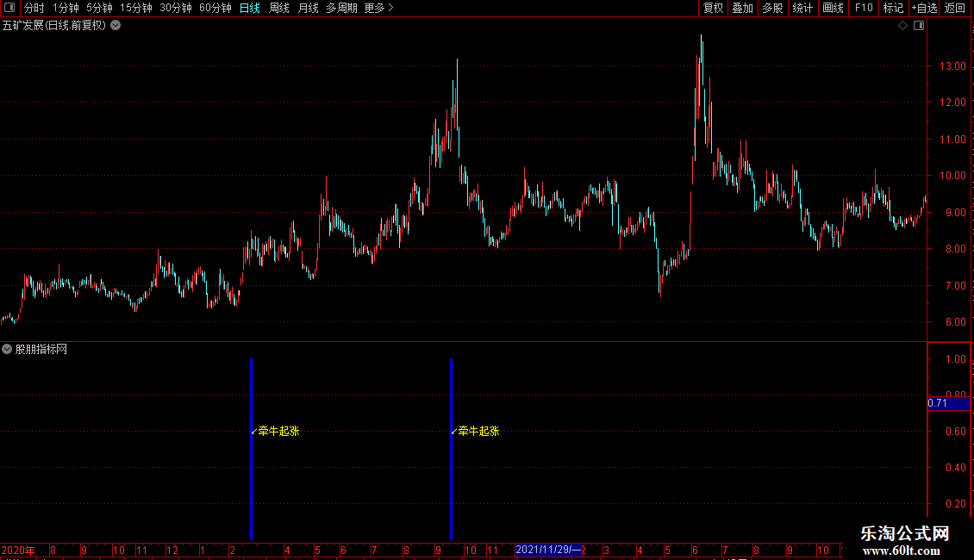Toggle the side panel icon above the chart

coord(919,26)
